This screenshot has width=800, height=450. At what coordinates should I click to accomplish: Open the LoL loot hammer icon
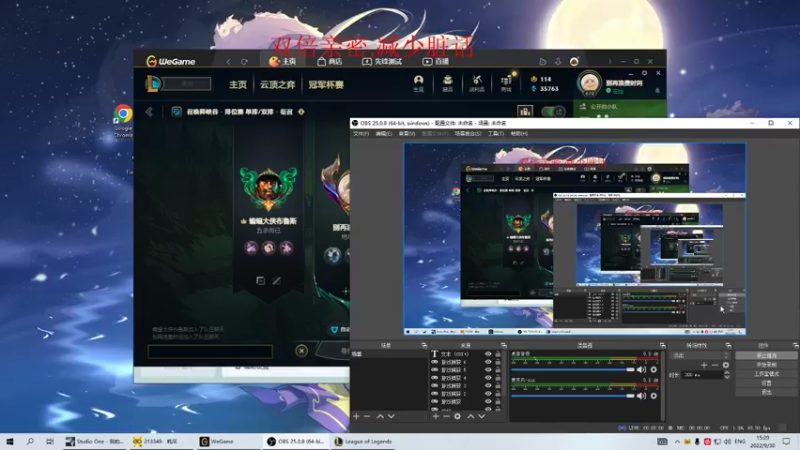(477, 84)
